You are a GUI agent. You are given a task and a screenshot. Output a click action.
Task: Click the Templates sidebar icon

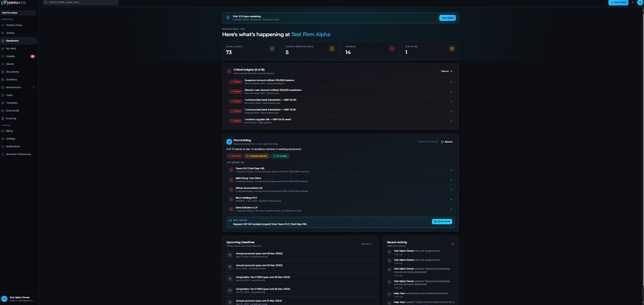point(3,103)
